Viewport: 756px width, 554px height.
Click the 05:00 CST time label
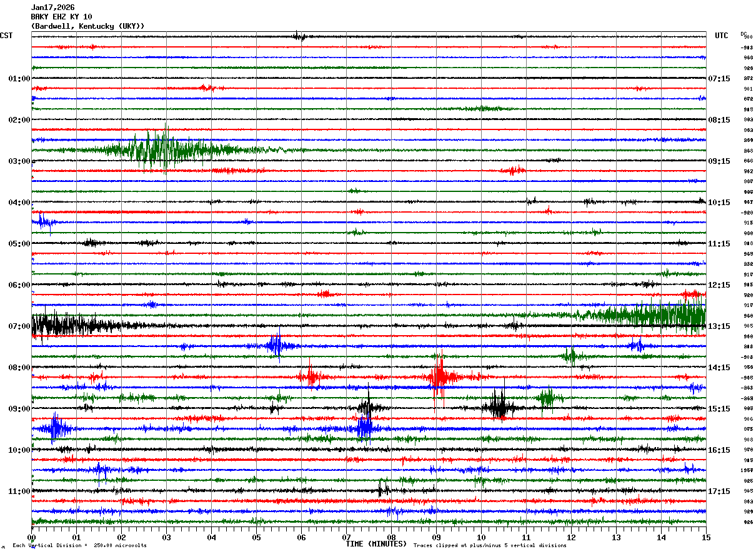[19, 244]
